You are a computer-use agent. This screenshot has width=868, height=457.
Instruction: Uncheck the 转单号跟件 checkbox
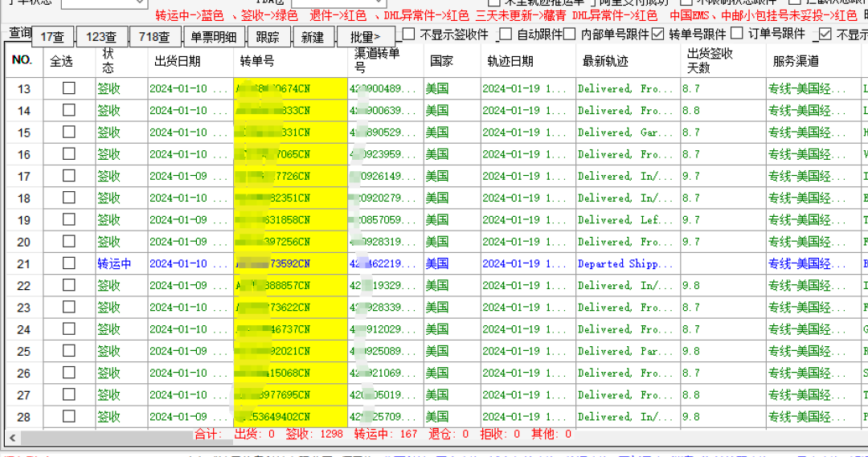[657, 35]
